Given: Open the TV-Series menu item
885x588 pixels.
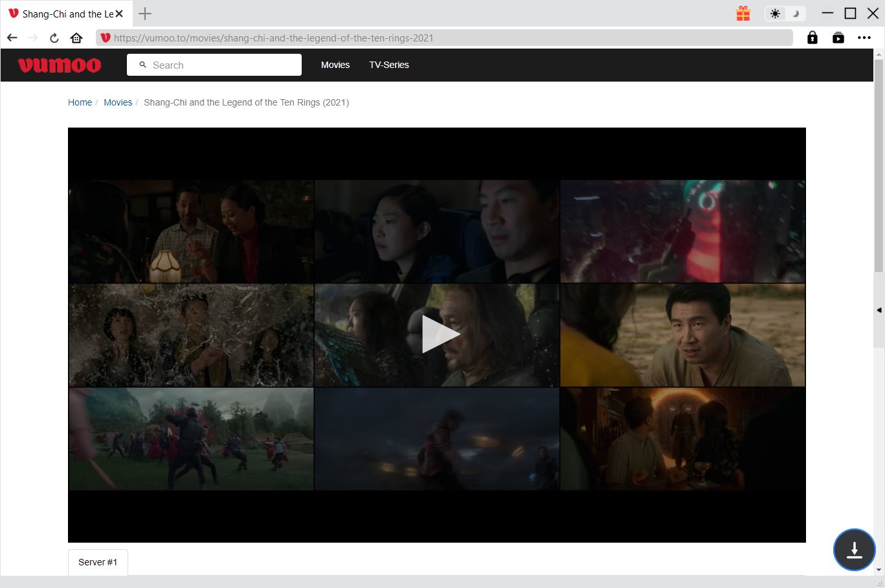Looking at the screenshot, I should [388, 65].
